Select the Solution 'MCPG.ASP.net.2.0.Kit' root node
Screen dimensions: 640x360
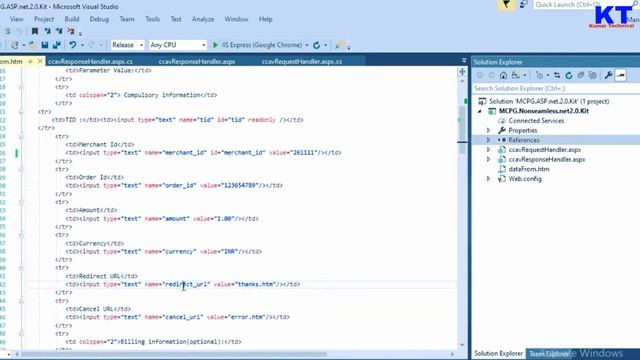tap(549, 101)
